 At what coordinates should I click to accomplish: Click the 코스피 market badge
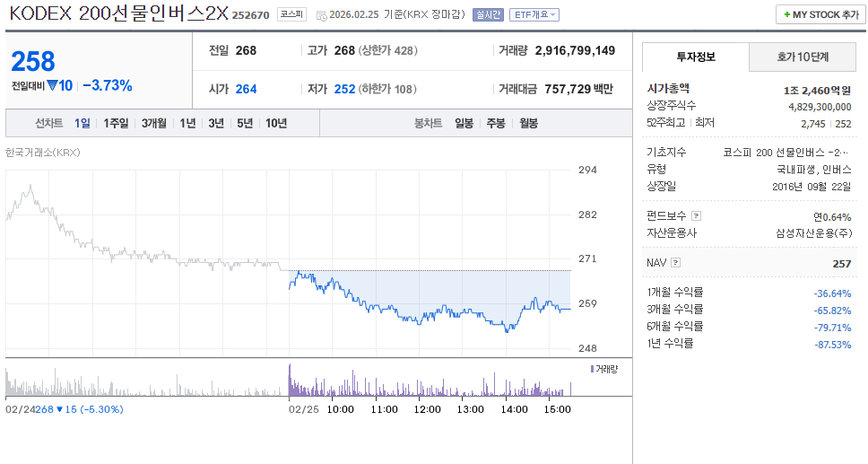tap(291, 14)
